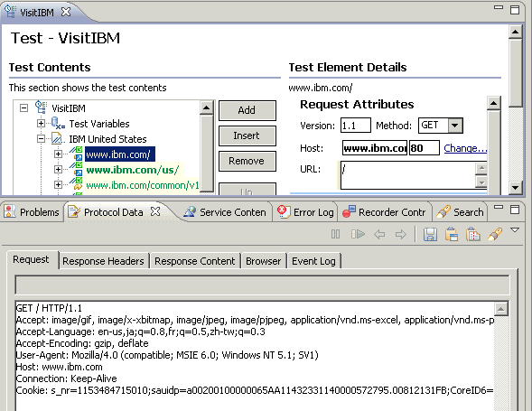Close the Protocol Data view tab
Viewport: 532px width, 411px height.
(x=155, y=211)
